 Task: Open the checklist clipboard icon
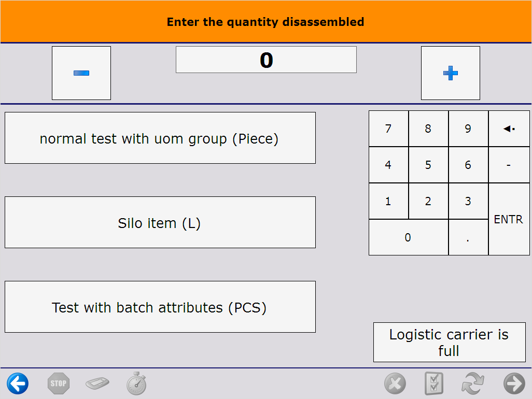click(x=433, y=384)
